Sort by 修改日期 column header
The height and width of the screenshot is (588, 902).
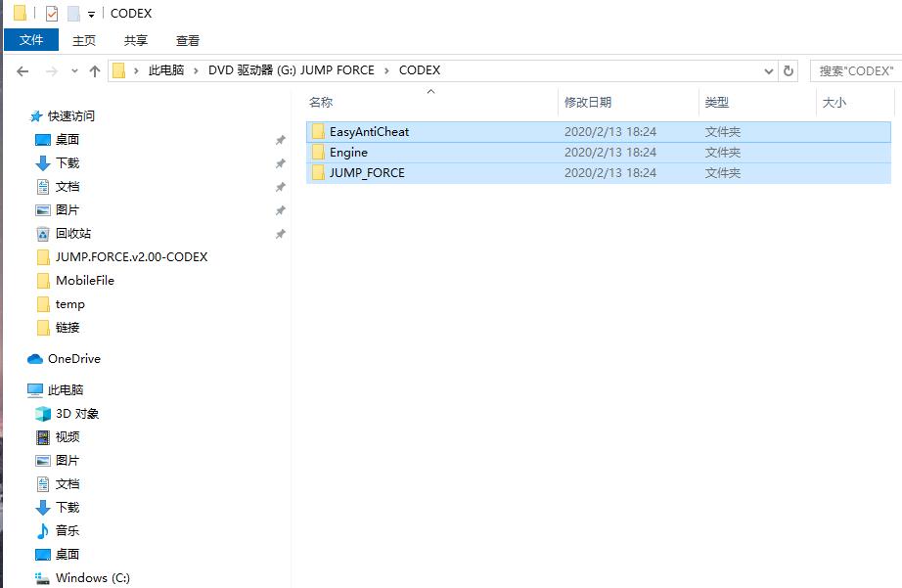(588, 103)
